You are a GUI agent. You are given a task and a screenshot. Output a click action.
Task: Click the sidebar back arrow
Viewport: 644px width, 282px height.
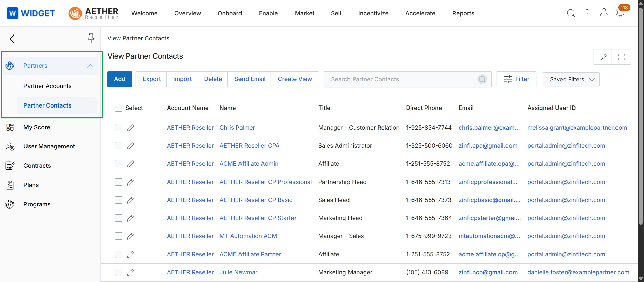(12, 39)
